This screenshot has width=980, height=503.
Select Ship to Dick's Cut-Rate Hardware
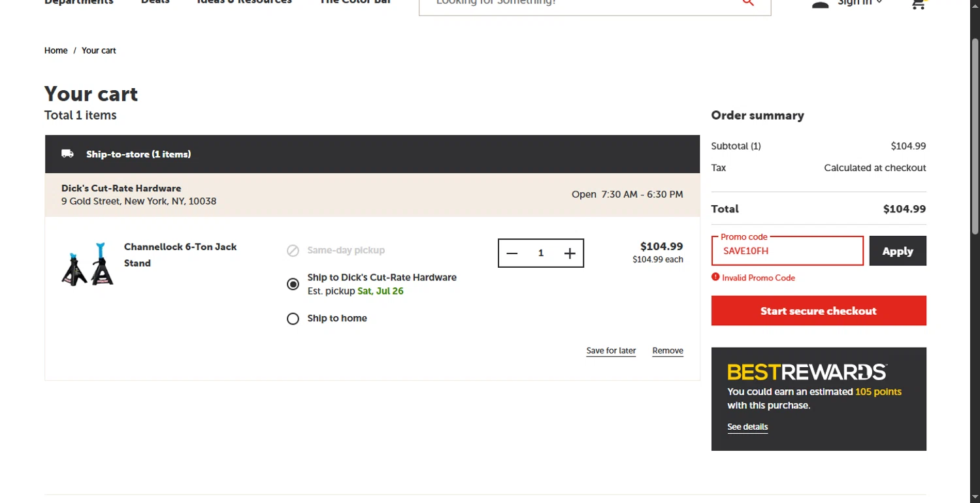[293, 284]
